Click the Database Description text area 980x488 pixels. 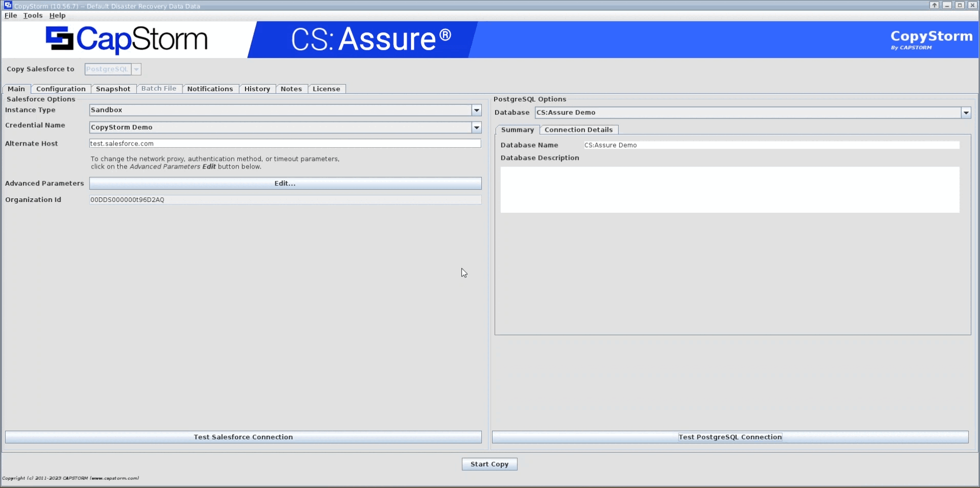(x=730, y=190)
